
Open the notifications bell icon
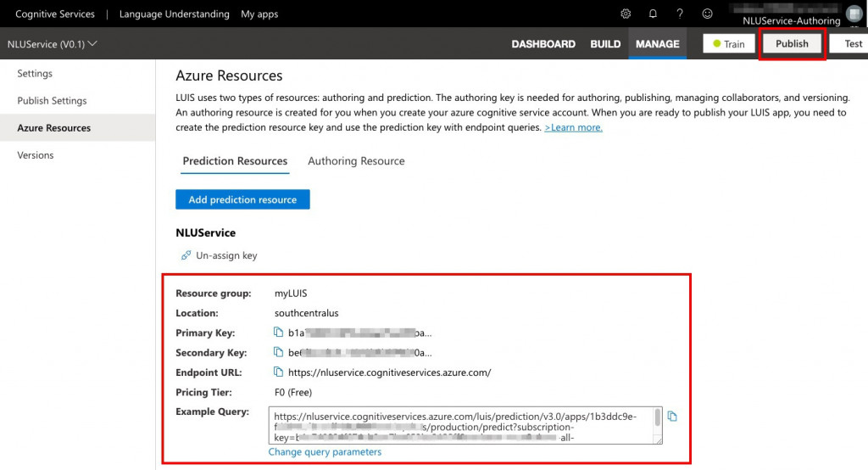tap(653, 14)
